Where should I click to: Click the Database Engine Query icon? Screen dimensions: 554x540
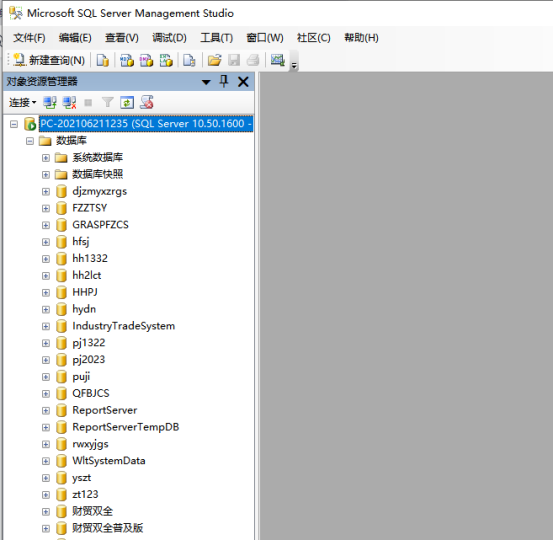click(103, 60)
